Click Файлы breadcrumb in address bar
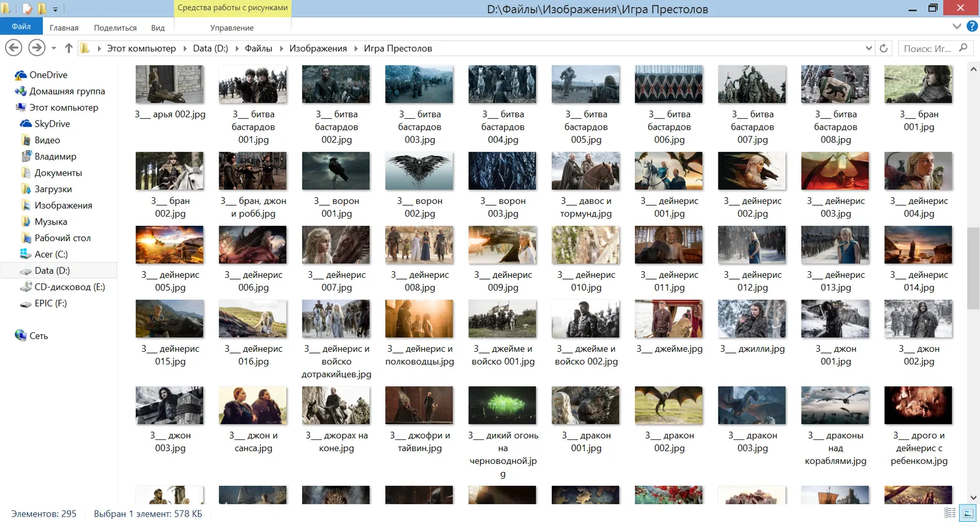The width and height of the screenshot is (980, 522). (x=258, y=48)
